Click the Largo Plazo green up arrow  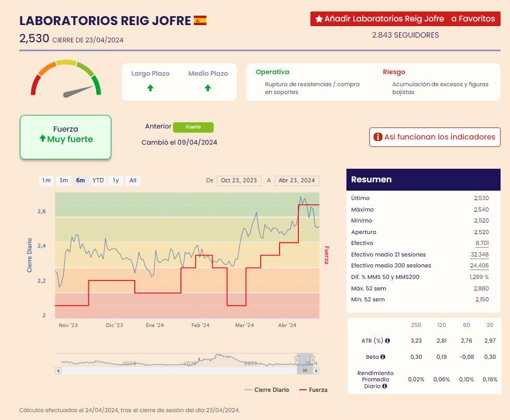pyautogui.click(x=150, y=88)
